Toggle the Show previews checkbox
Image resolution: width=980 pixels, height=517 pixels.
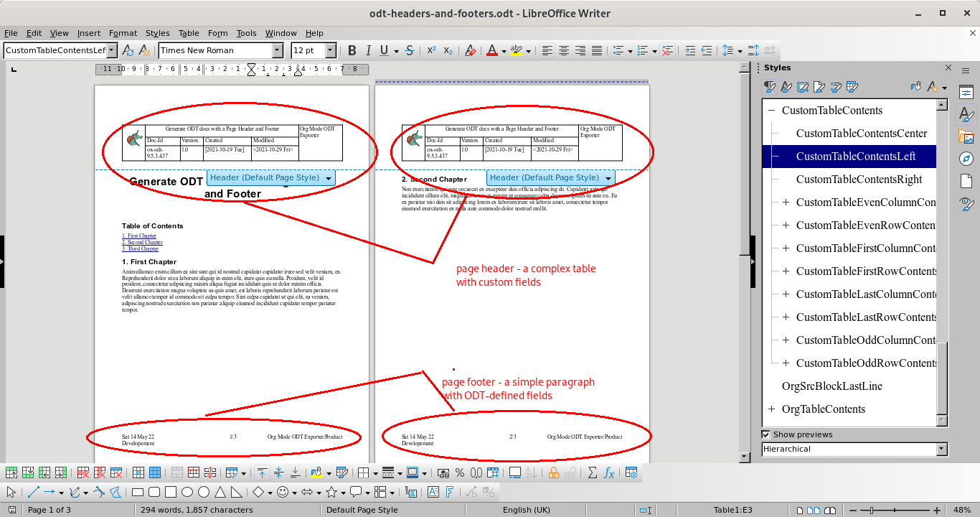766,434
